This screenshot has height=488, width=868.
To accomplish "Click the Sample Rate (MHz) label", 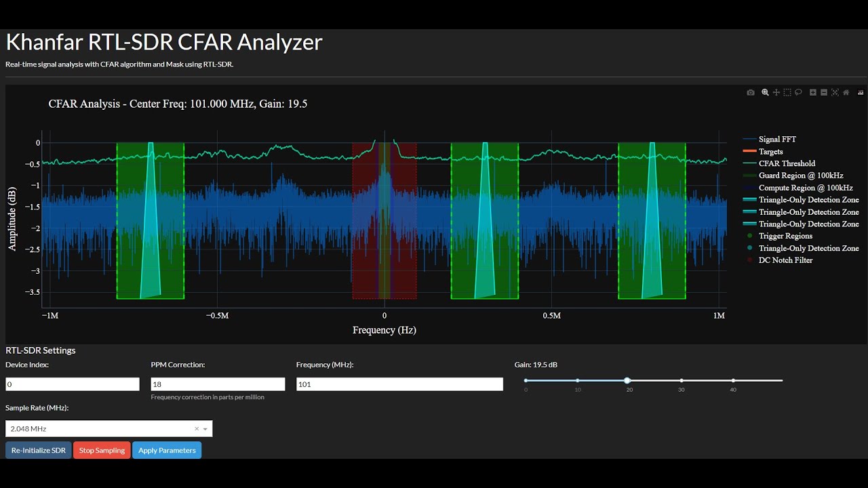I will point(37,408).
